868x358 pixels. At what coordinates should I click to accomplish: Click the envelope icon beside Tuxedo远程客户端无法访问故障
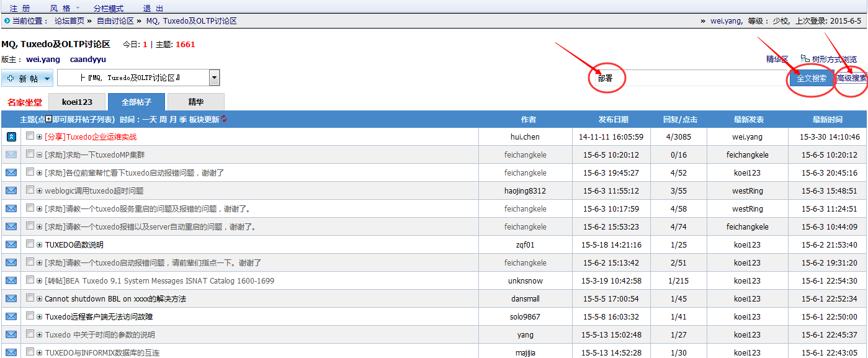tap(11, 316)
